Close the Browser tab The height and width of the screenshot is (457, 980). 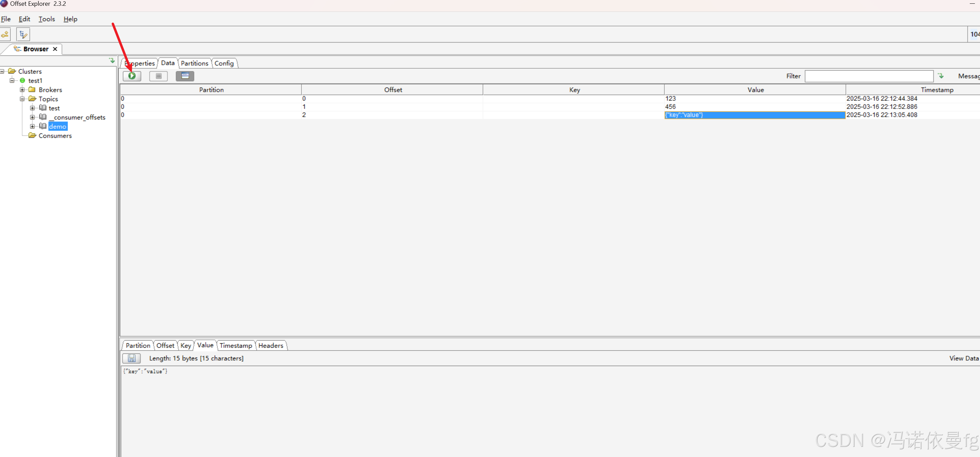[55, 49]
